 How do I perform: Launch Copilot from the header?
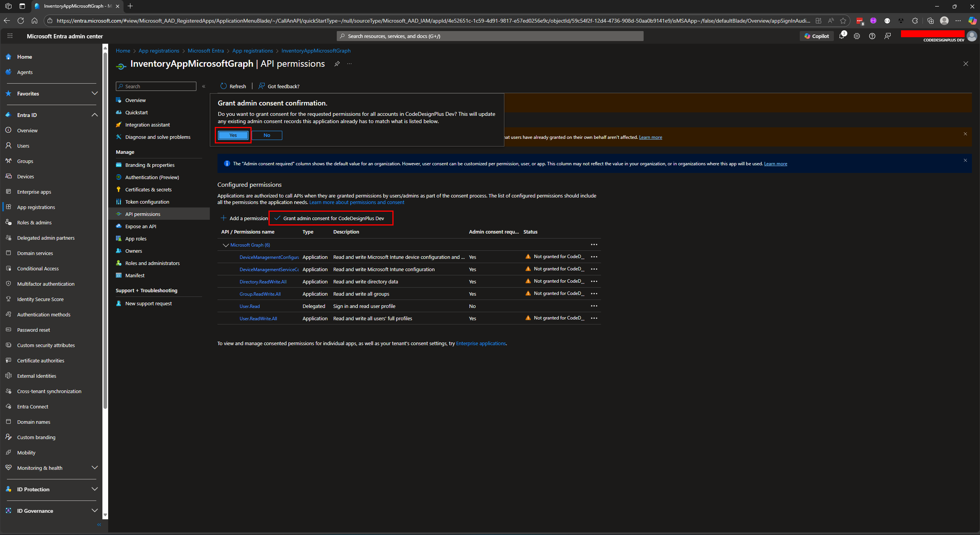817,36
